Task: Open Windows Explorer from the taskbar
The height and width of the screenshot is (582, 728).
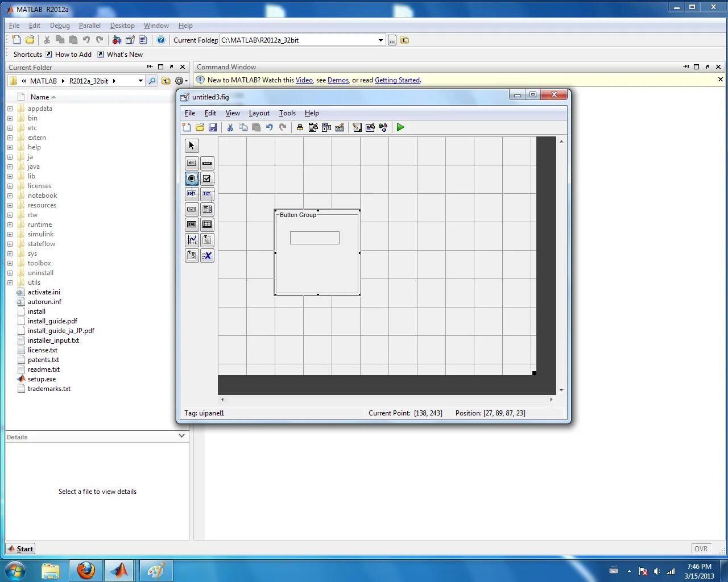Action: [x=51, y=570]
